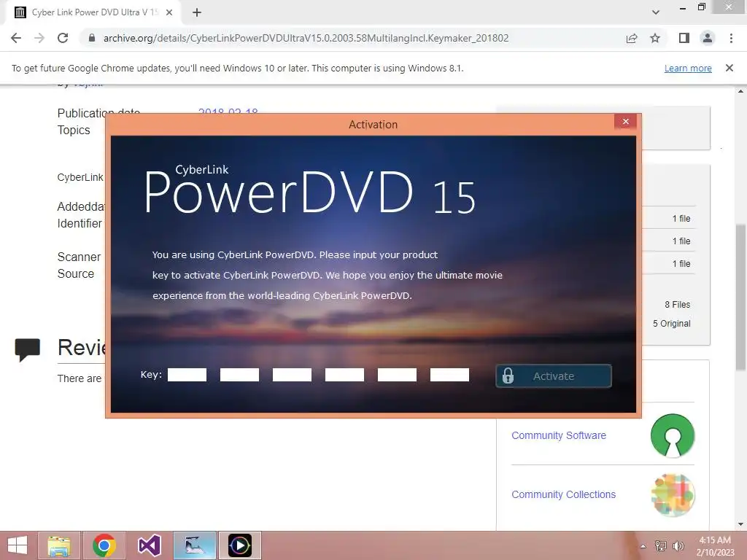Click the fifth product key field
The height and width of the screenshot is (560, 747).
[397, 375]
